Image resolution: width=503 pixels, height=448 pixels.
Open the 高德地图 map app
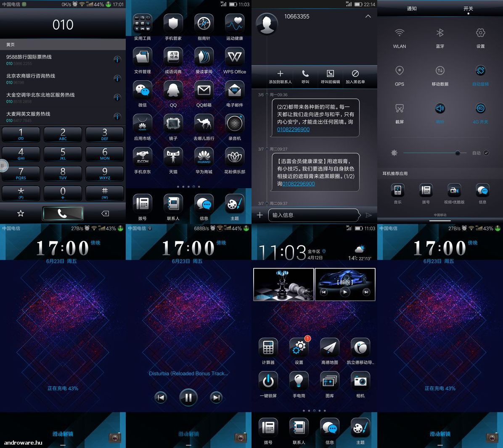pyautogui.click(x=329, y=348)
